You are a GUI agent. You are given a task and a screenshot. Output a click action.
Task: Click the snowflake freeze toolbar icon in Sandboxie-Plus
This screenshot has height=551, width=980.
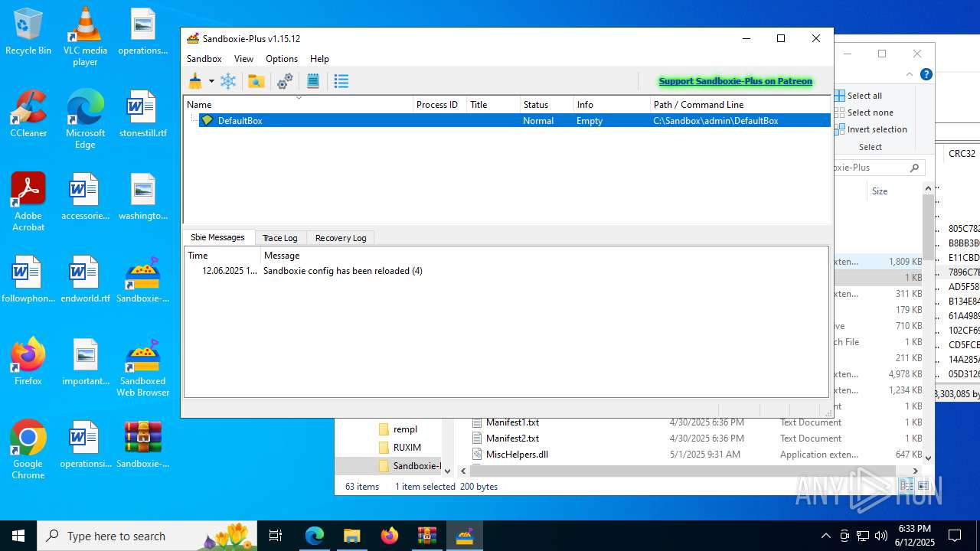click(x=228, y=81)
